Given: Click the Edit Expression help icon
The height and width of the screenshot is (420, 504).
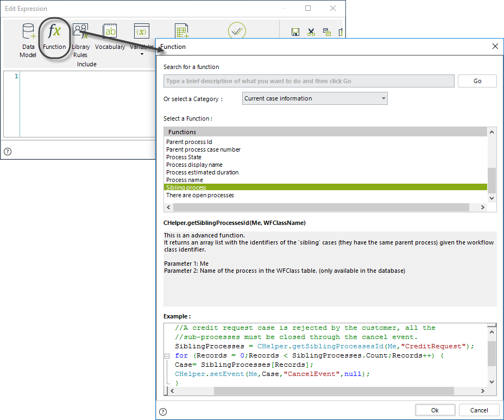Looking at the screenshot, I should (x=8, y=152).
